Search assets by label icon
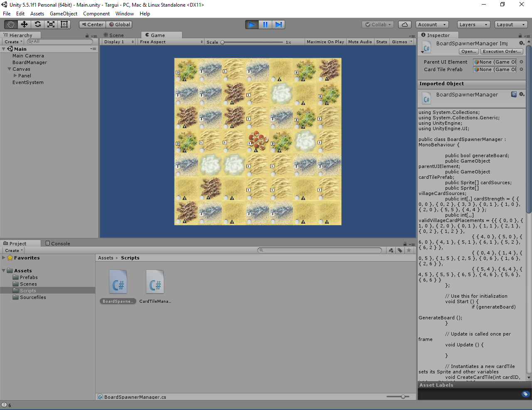Screen dimensions: 532x410 (400, 250)
